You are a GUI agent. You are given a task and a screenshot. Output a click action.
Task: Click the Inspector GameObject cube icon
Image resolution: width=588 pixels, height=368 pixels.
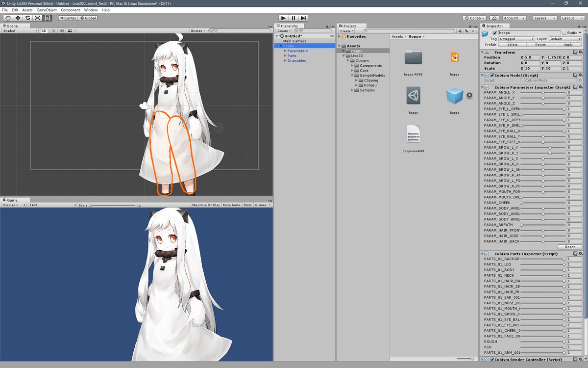tap(485, 33)
